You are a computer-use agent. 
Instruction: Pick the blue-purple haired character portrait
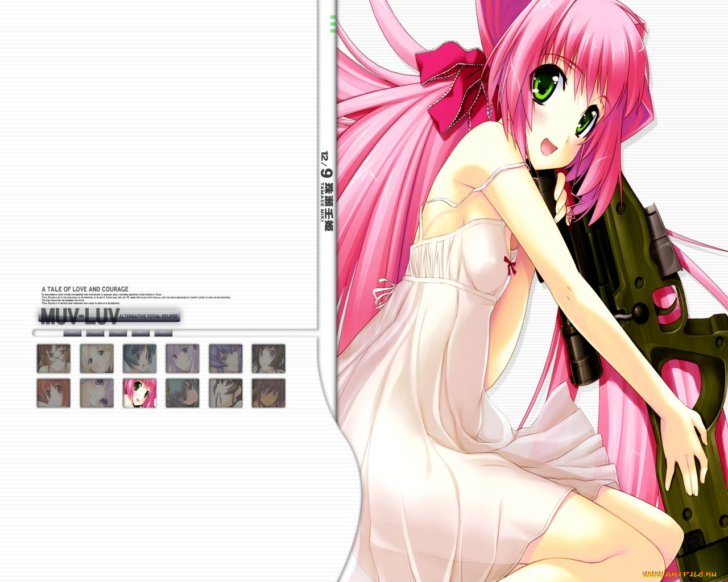pos(226,359)
